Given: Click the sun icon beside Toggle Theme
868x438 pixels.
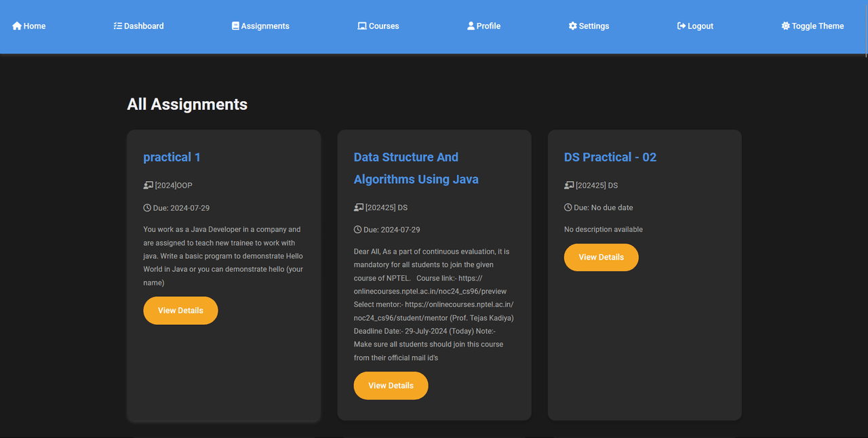Looking at the screenshot, I should [x=785, y=26].
